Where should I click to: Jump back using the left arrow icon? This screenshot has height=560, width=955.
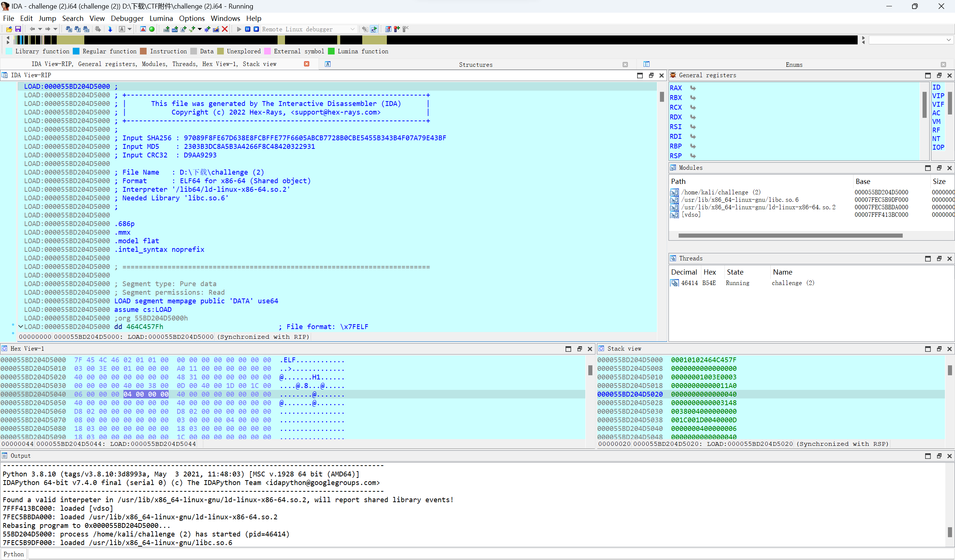32,29
